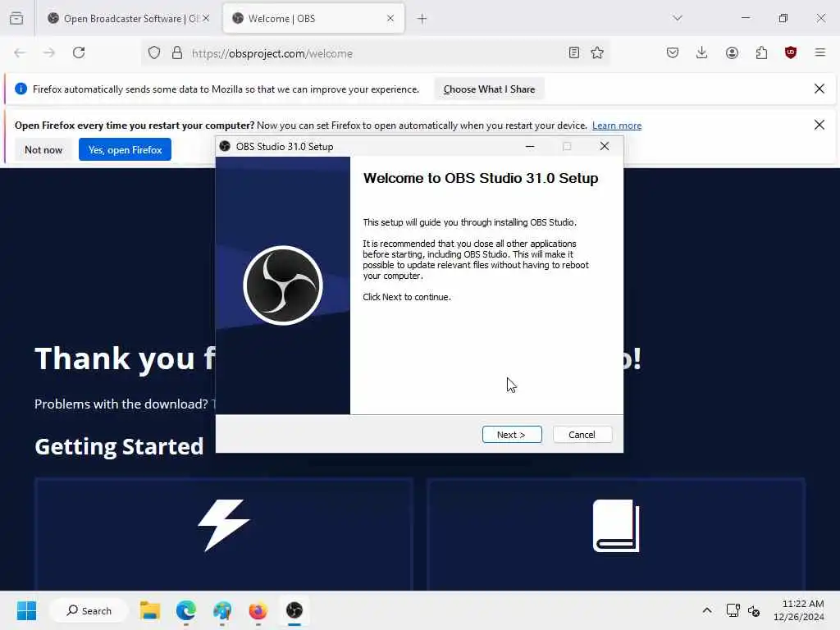Open the extensions panel
The image size is (840, 630).
click(x=761, y=52)
